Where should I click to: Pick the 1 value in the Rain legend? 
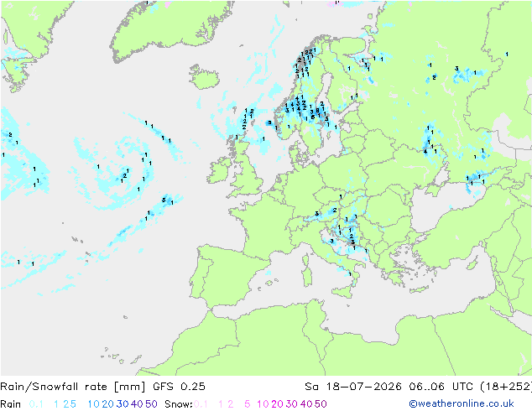(x=56, y=404)
